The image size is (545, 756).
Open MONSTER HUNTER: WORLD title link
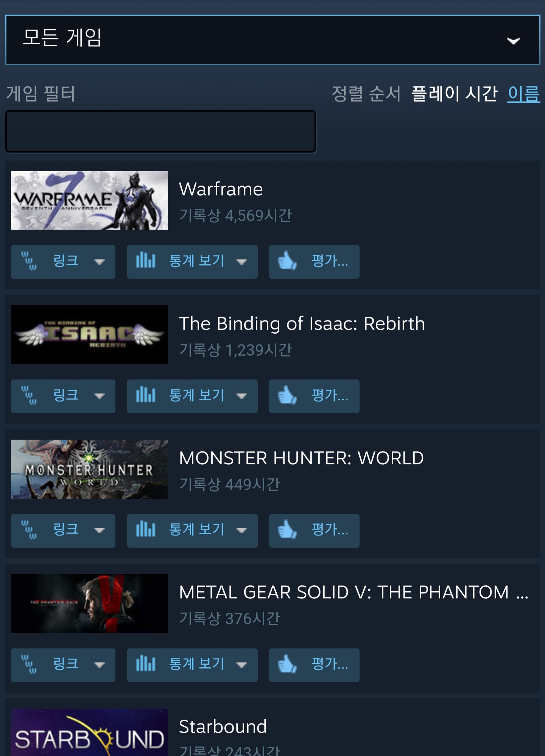[x=301, y=458]
